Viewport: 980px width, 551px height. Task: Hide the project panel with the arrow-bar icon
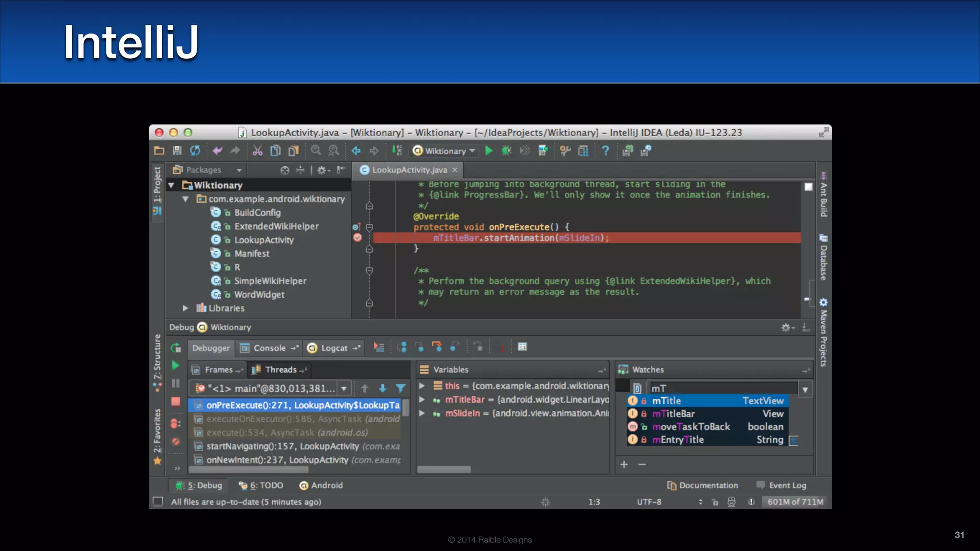click(x=342, y=170)
